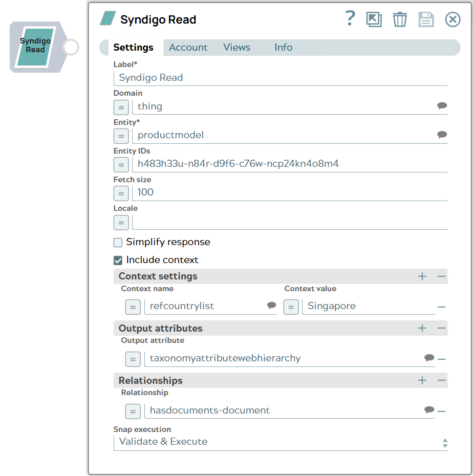Save the snap settings with the disk icon

(x=426, y=19)
